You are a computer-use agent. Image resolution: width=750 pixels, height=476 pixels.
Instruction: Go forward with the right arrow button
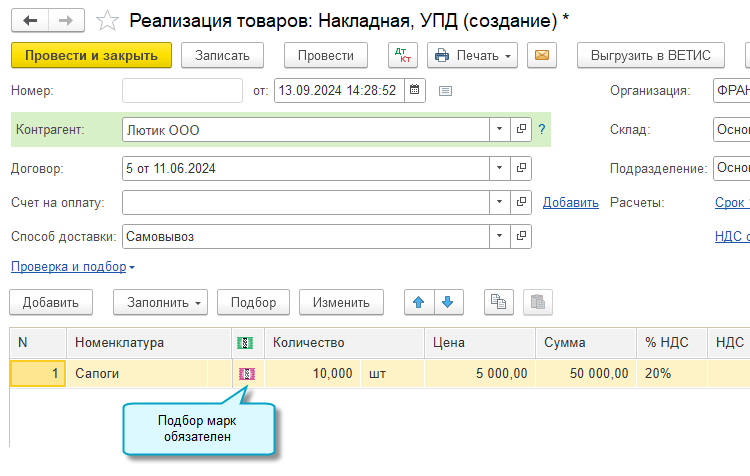point(66,21)
